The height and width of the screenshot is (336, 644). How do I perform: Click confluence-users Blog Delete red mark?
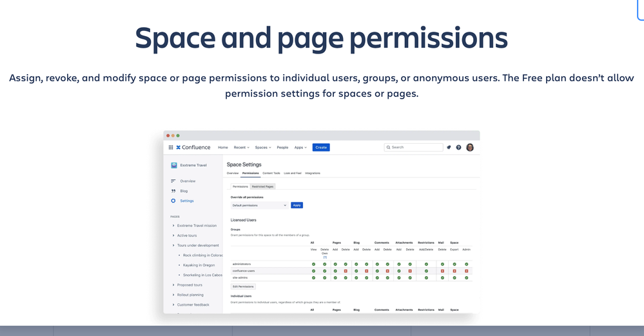366,271
